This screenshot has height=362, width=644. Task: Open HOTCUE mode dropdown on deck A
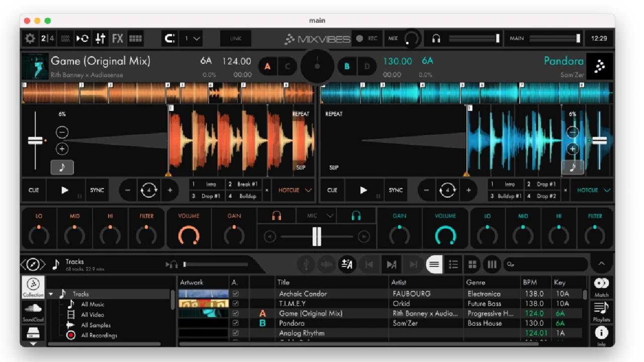[295, 190]
